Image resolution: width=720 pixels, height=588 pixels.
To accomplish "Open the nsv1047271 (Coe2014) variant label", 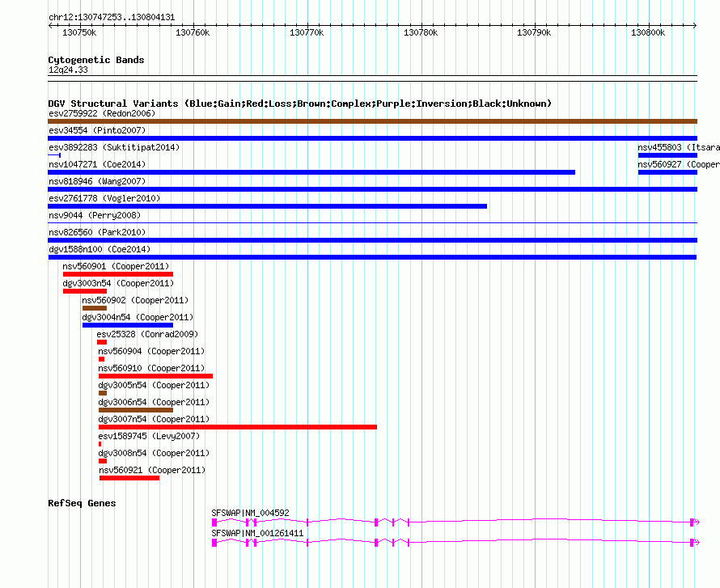I will (97, 164).
